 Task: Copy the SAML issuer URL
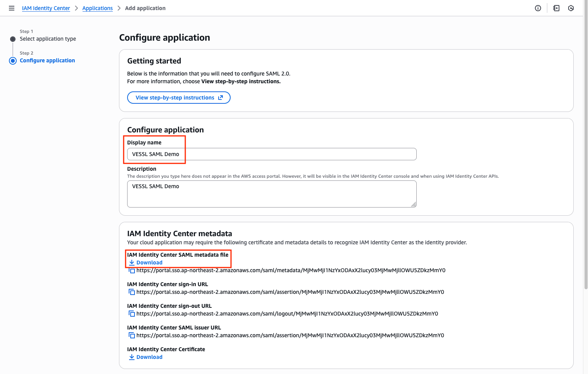pos(132,335)
